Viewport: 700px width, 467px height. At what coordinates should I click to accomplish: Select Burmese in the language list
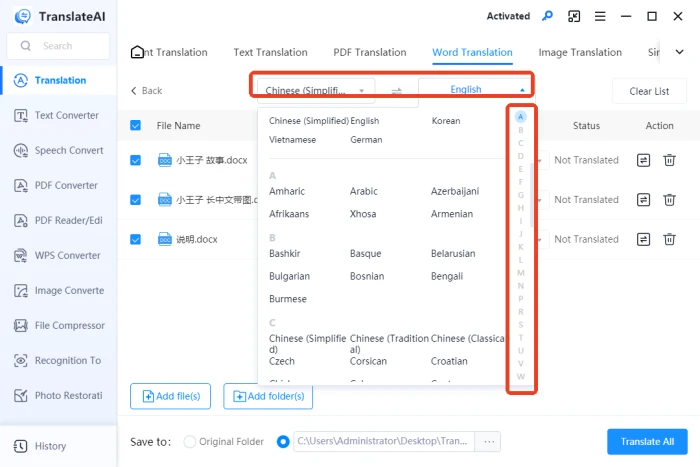[288, 299]
